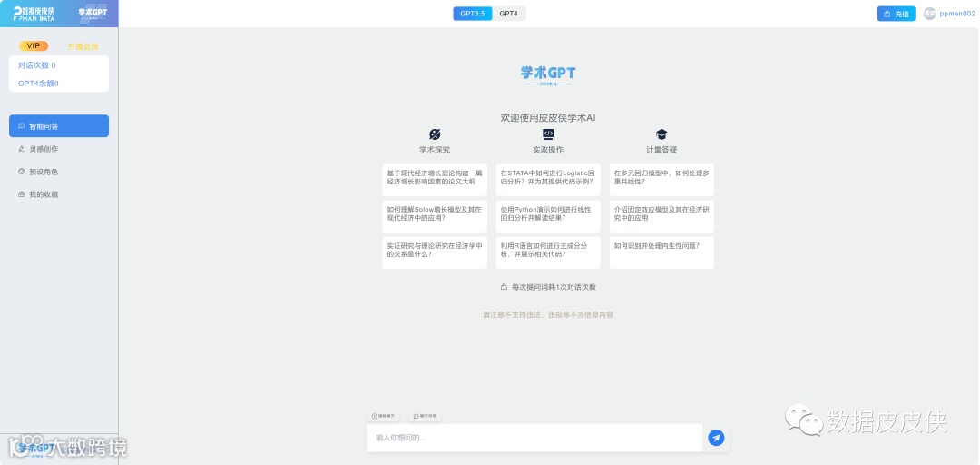The width and height of the screenshot is (980, 465).
Task: Choose prompt 如何处理多重共线性
Action: 661,180
